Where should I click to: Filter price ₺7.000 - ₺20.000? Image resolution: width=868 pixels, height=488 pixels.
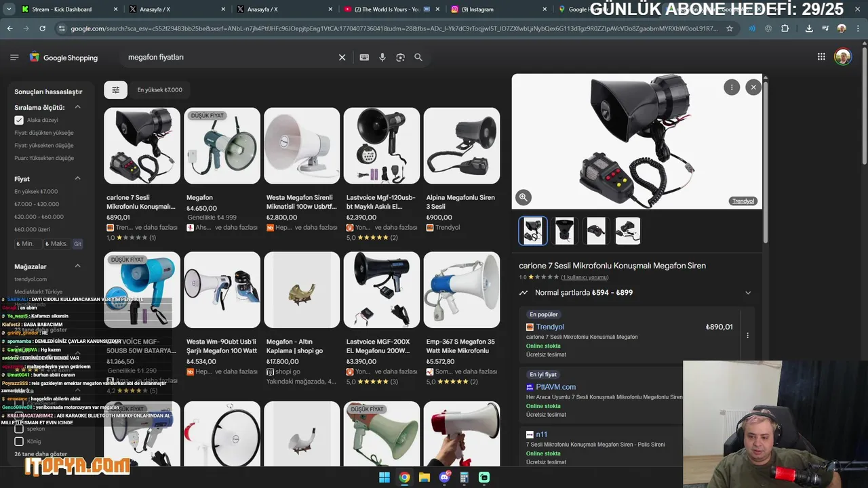point(37,204)
